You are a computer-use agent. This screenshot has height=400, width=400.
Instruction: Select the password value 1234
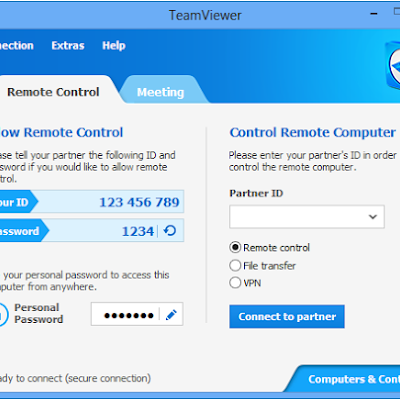138,231
